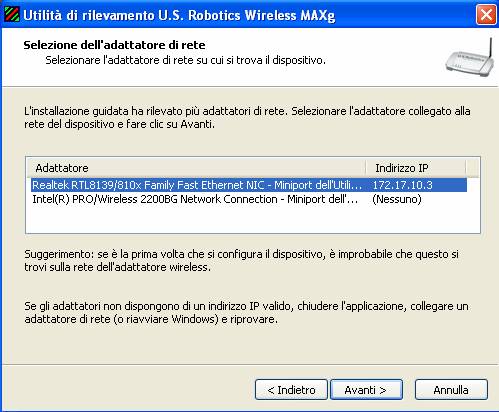This screenshot has height=412, width=499.
Task: Click the divider between Adattatore and Indirizzo IP
Action: (x=366, y=168)
